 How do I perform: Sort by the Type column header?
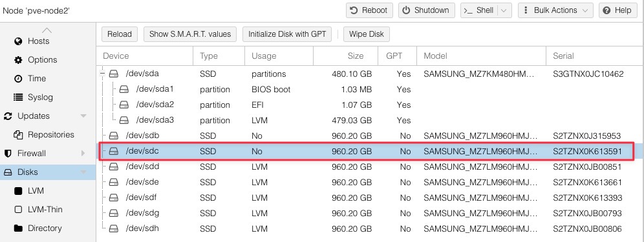click(219, 55)
